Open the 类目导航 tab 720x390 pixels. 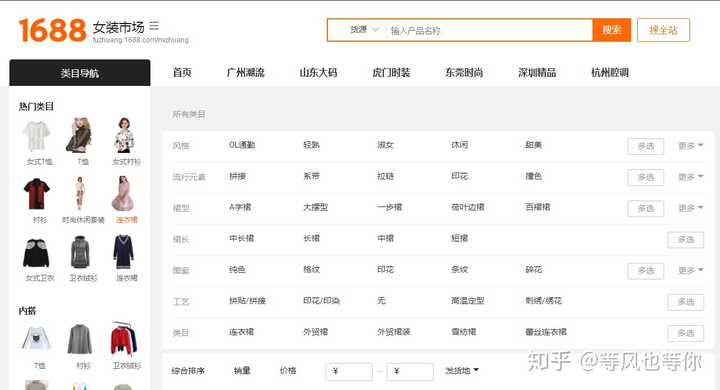pyautogui.click(x=79, y=73)
